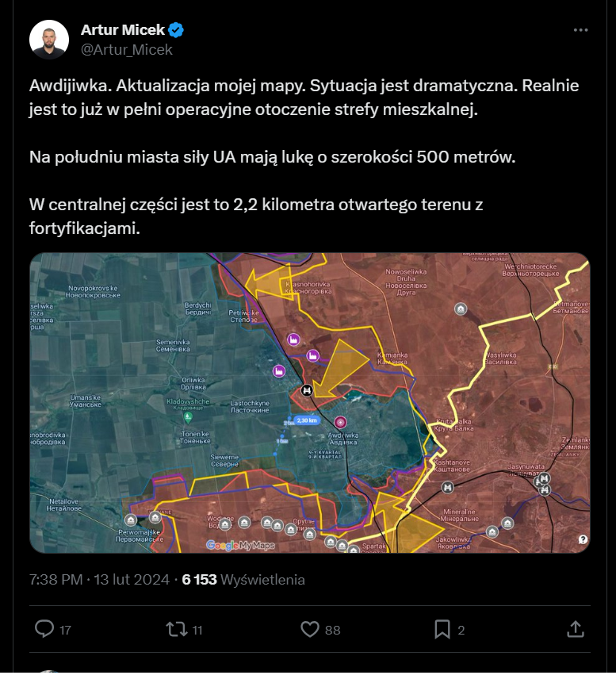The height and width of the screenshot is (675, 616).
Task: Click the Artur Micek display name
Action: 123,30
